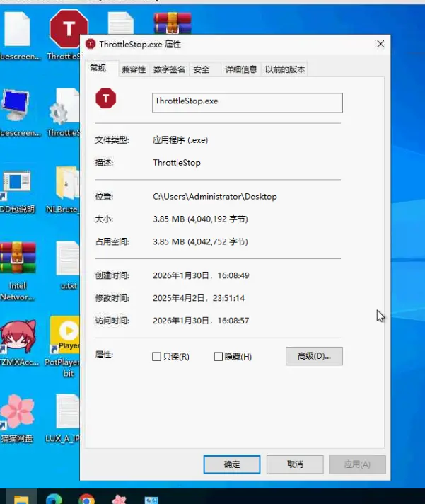Open Google Chrome from the taskbar

coord(87,498)
